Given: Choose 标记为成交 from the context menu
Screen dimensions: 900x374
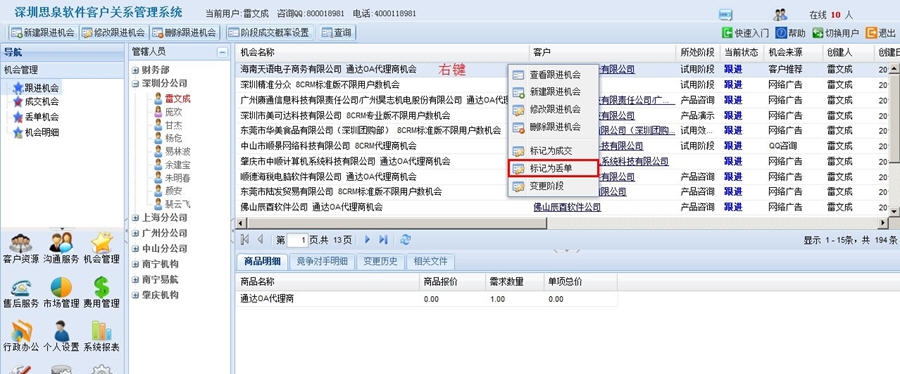Looking at the screenshot, I should [x=553, y=151].
